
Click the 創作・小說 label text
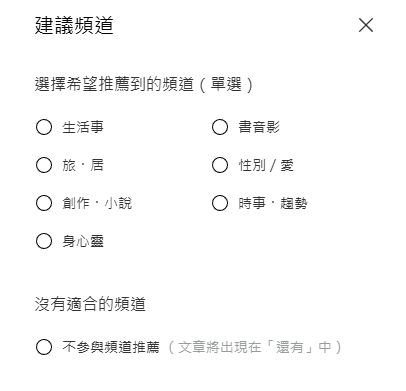pos(97,203)
